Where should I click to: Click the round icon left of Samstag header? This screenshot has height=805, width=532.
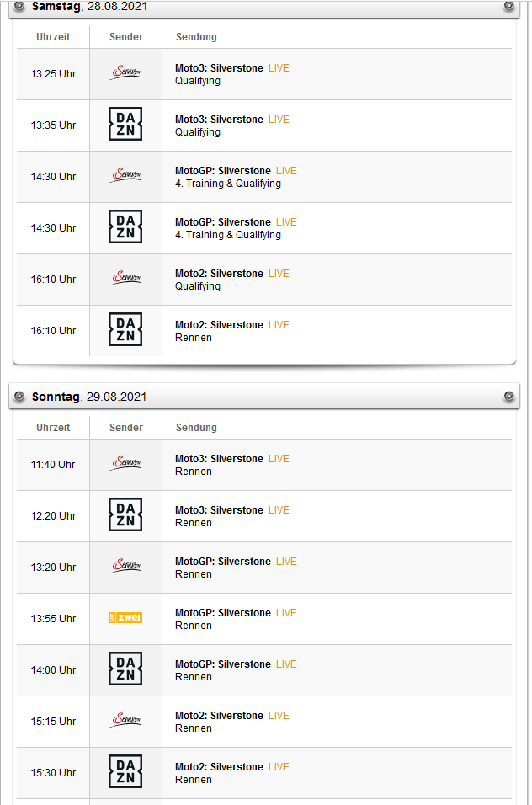pos(19,6)
